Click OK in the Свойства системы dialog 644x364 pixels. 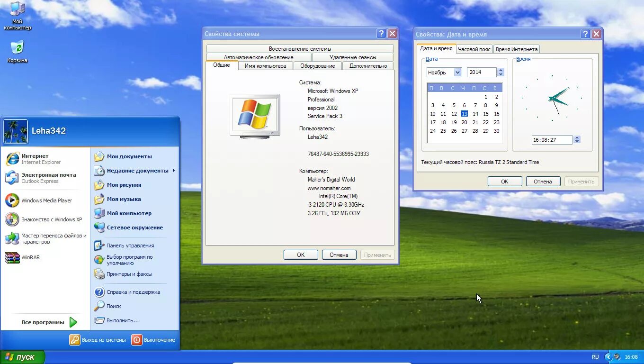[300, 255]
